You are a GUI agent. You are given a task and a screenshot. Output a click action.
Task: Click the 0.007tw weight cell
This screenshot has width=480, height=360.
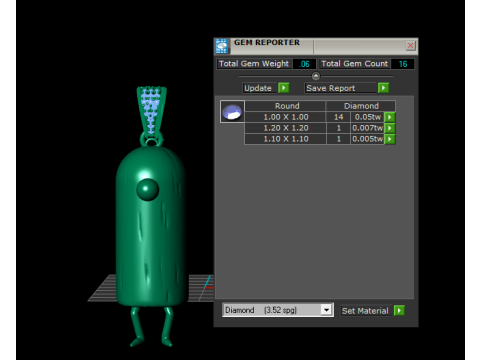(x=367, y=128)
